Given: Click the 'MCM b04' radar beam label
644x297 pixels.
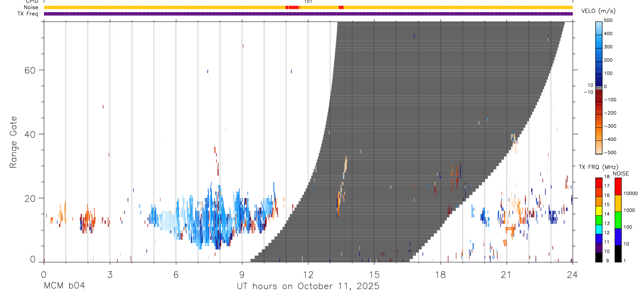Looking at the screenshot, I should pyautogui.click(x=64, y=287).
